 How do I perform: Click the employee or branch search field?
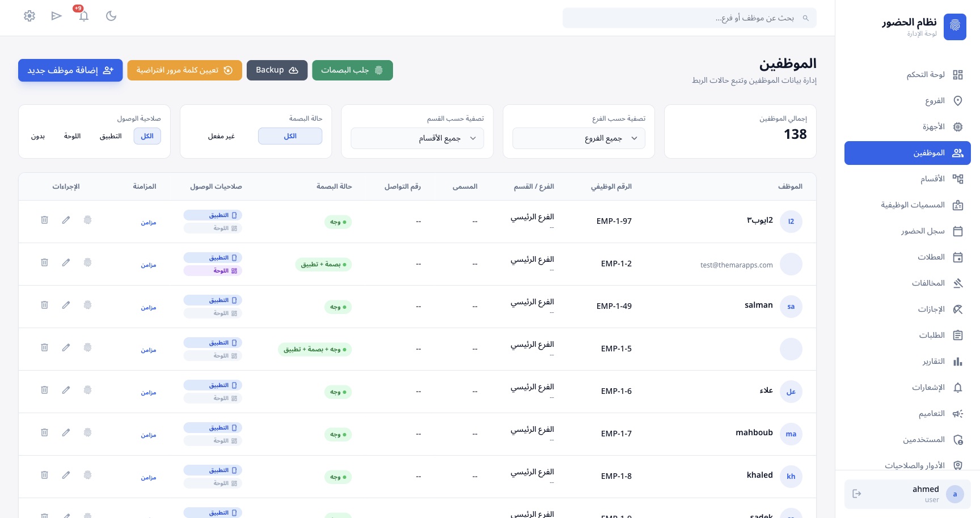pyautogui.click(x=690, y=18)
